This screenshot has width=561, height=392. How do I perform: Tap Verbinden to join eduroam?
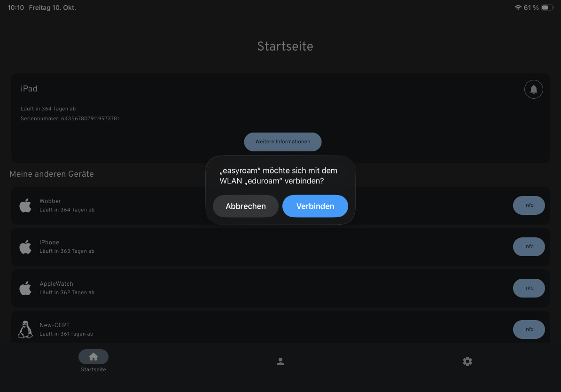point(315,206)
